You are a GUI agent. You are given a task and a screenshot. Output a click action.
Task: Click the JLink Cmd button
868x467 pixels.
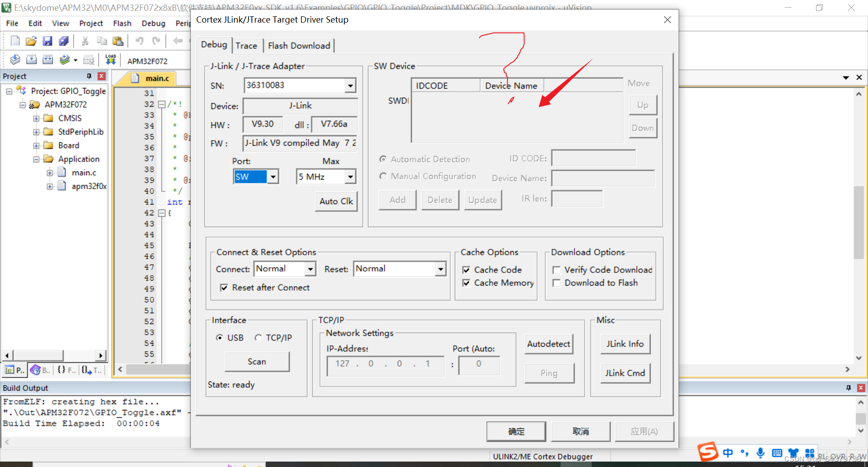coord(625,373)
